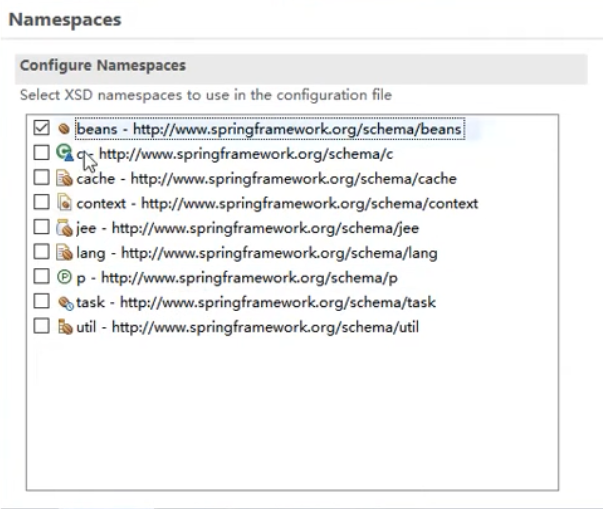Tick the cache namespace checkbox
Image resolution: width=603 pixels, height=509 pixels.
[x=41, y=178]
